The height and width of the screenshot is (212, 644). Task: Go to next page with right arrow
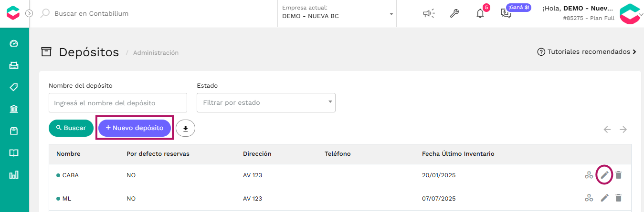[x=623, y=130]
